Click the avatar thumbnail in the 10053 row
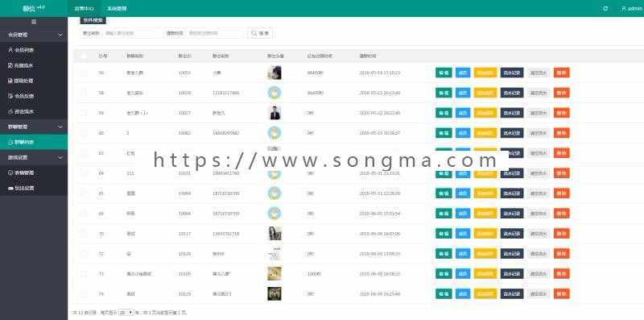The height and width of the screenshot is (320, 644). 275,73
